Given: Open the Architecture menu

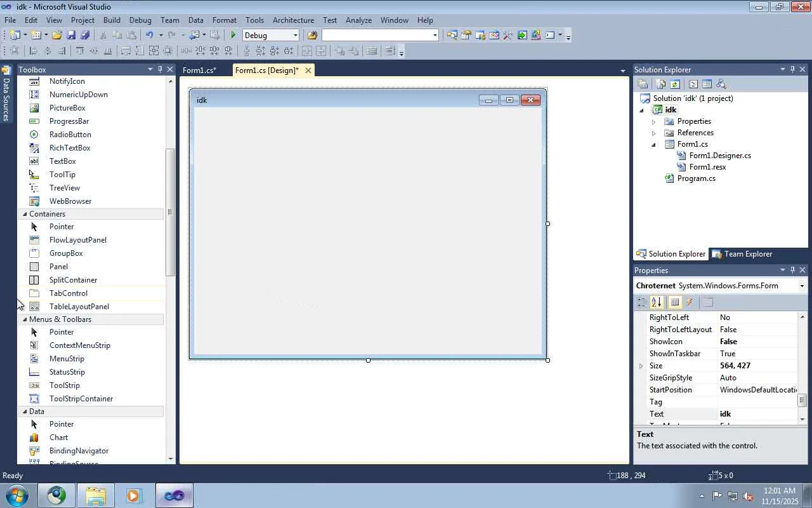Looking at the screenshot, I should pyautogui.click(x=293, y=20).
